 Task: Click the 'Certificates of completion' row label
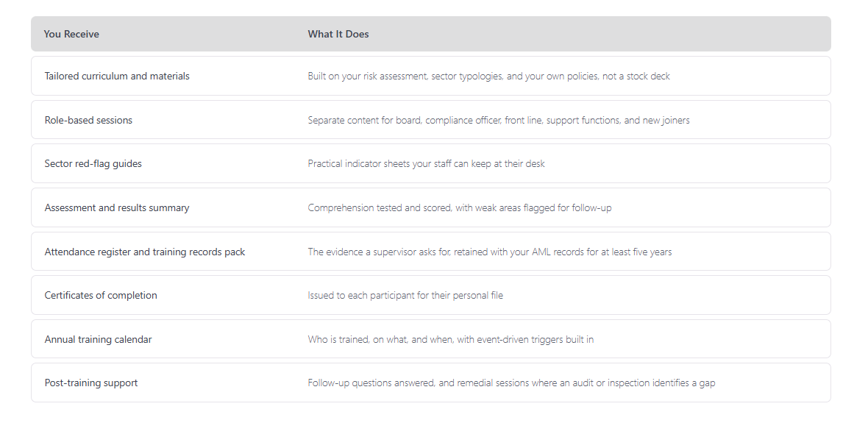101,295
